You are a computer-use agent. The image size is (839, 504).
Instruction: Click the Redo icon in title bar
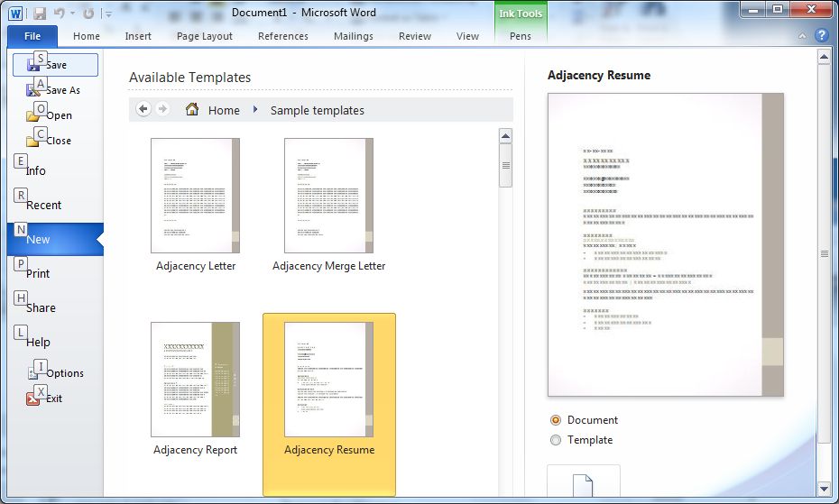coord(88,14)
